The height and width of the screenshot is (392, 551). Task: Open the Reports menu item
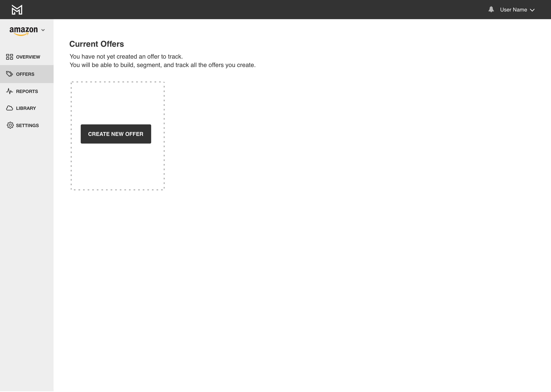pyautogui.click(x=27, y=91)
